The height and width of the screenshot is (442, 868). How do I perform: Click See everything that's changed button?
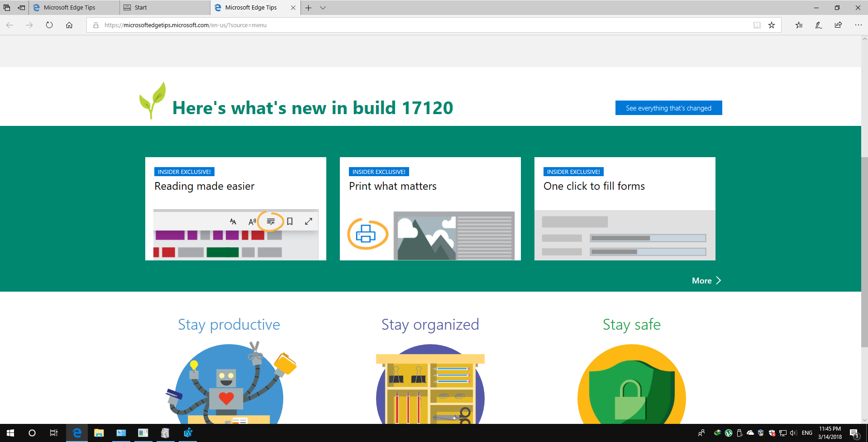(668, 108)
